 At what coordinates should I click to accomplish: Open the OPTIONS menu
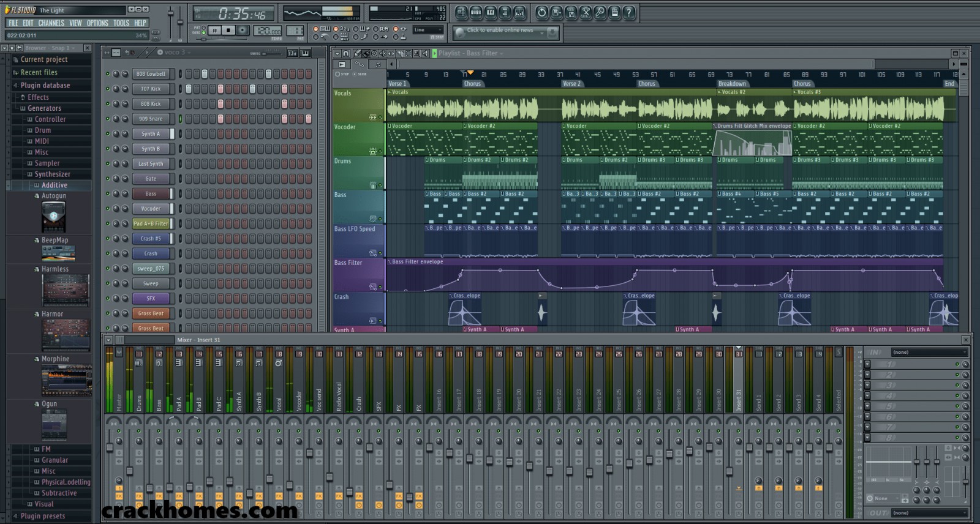97,23
